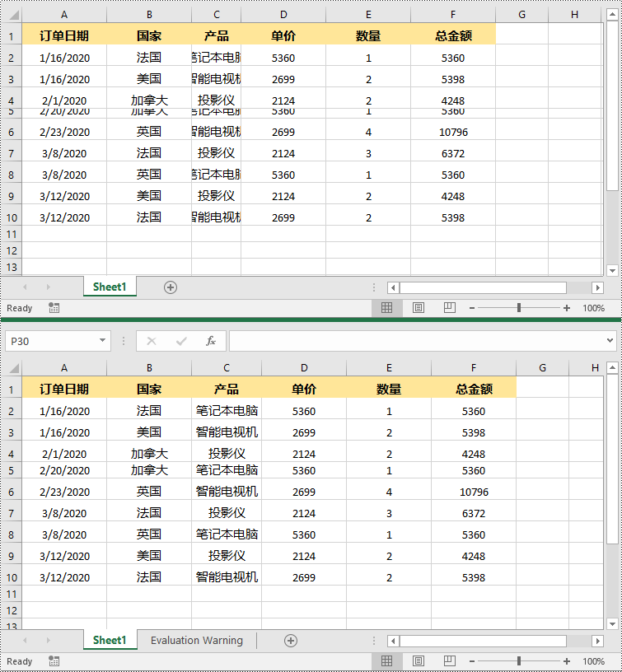Click scroll-right arrow in top window horizontal scrollbar
This screenshot has width=622, height=672.
pyautogui.click(x=597, y=287)
